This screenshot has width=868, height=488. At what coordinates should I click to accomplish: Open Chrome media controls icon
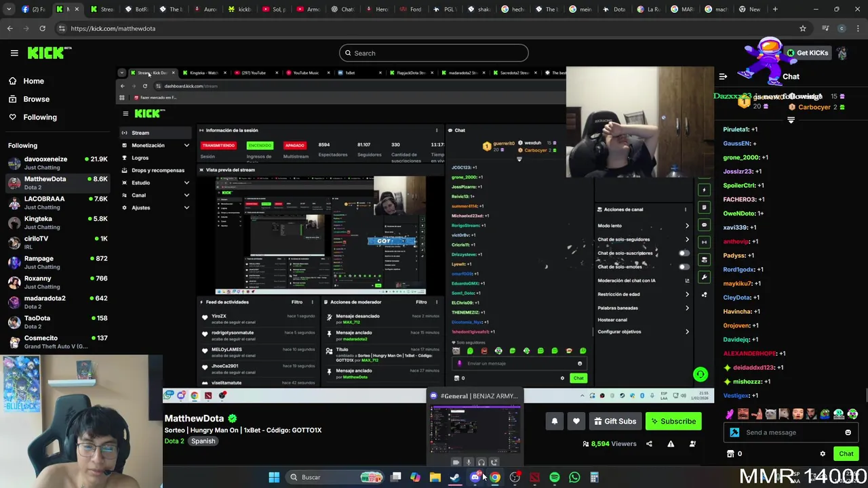[825, 28]
